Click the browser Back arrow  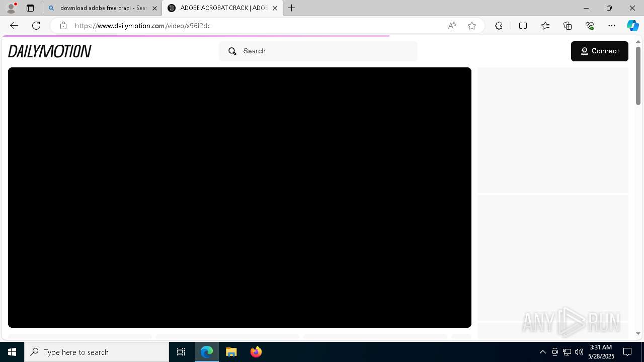14,26
